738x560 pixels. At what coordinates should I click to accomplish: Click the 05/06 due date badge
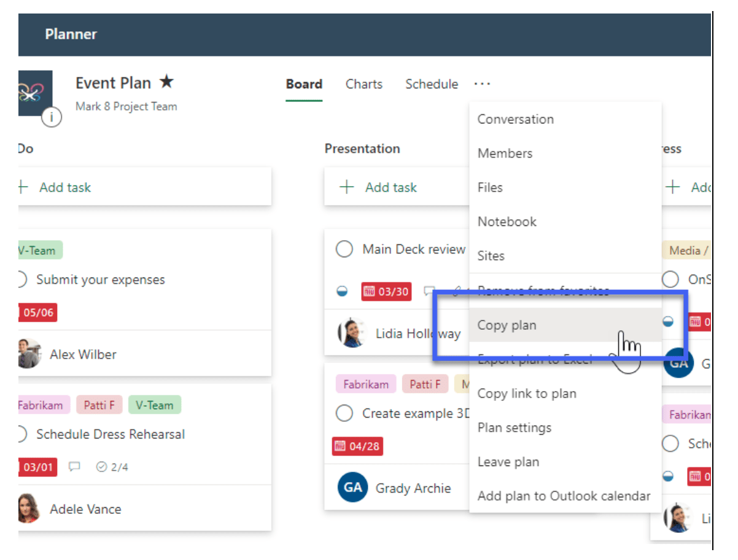tap(37, 313)
